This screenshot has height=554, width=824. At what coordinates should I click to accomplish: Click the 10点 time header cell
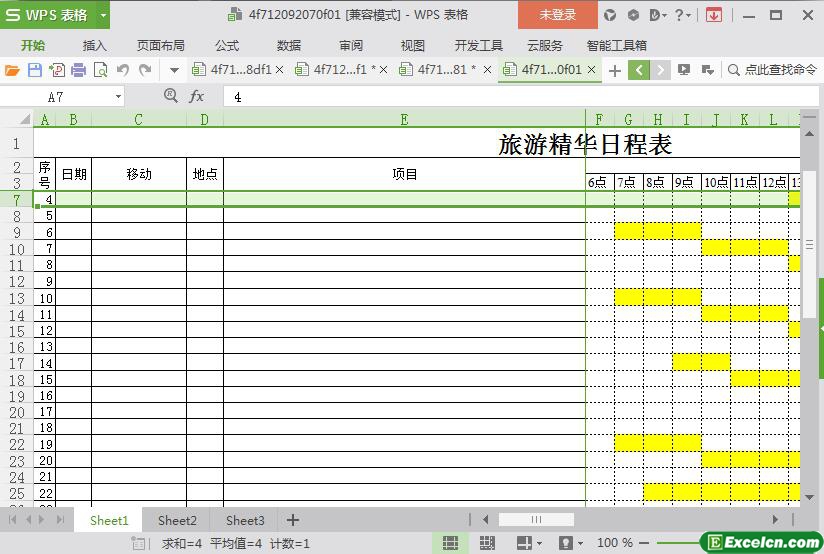tap(716, 182)
